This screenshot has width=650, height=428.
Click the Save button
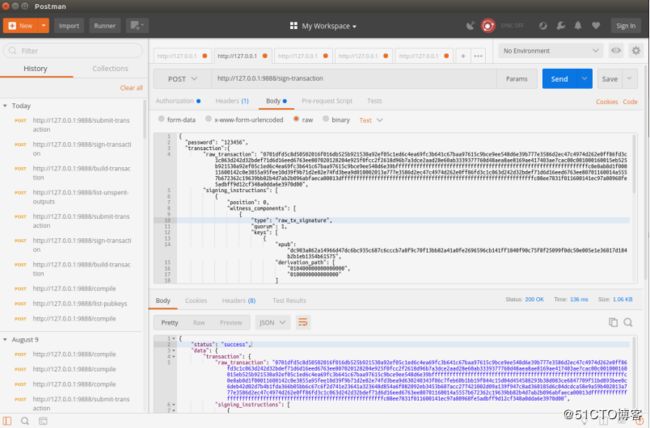pos(609,79)
